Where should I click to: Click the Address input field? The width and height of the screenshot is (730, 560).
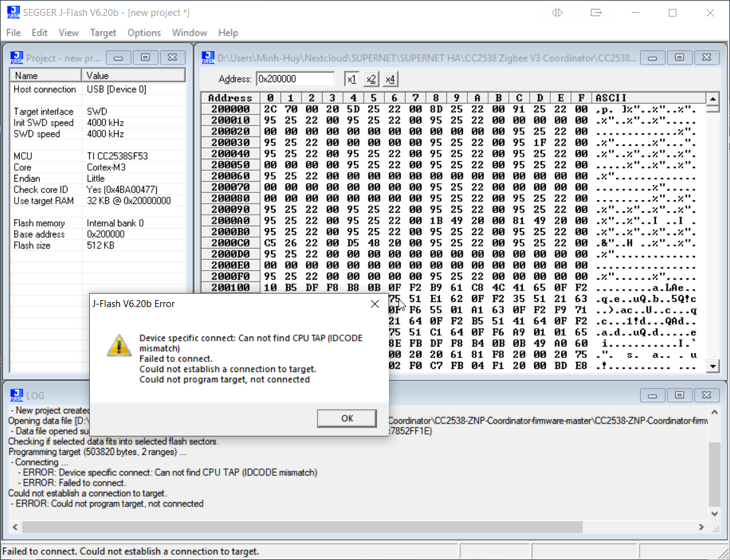pos(295,79)
